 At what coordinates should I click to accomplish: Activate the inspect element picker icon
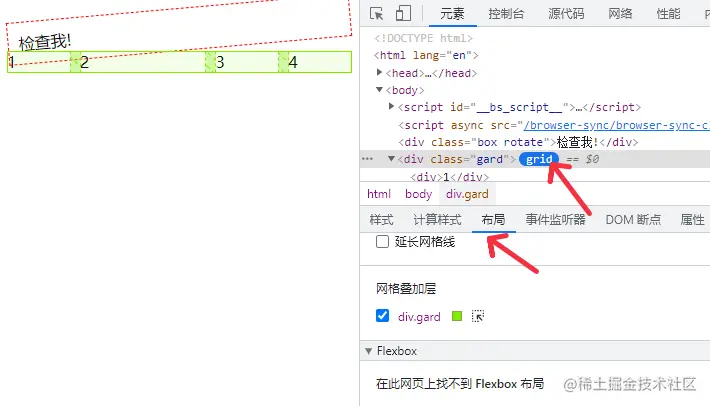376,13
